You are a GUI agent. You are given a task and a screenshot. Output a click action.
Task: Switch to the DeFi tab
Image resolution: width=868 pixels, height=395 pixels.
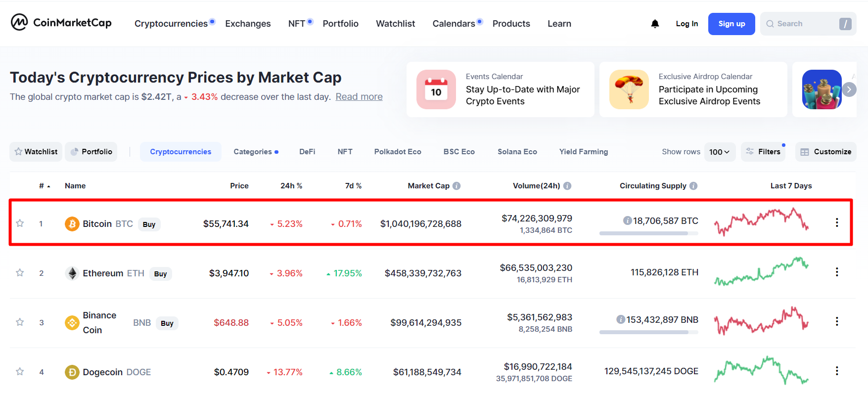coord(307,152)
